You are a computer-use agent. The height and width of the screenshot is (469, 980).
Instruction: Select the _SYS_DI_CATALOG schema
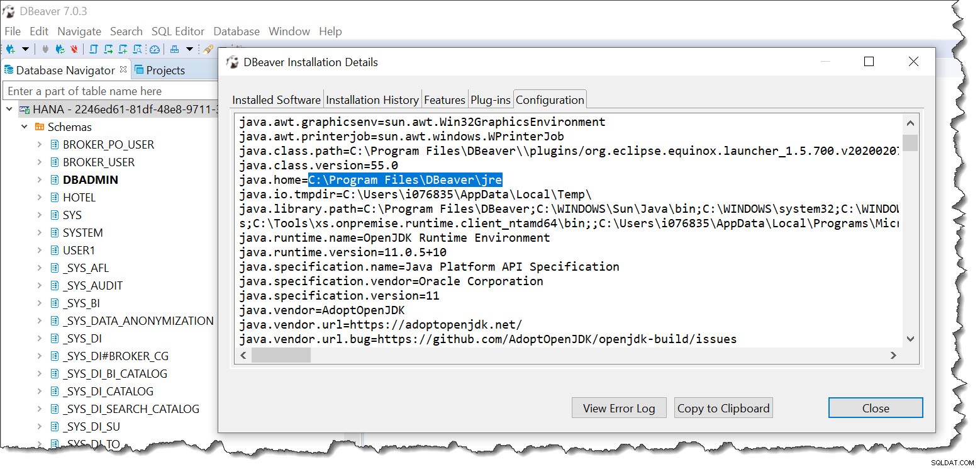point(108,391)
